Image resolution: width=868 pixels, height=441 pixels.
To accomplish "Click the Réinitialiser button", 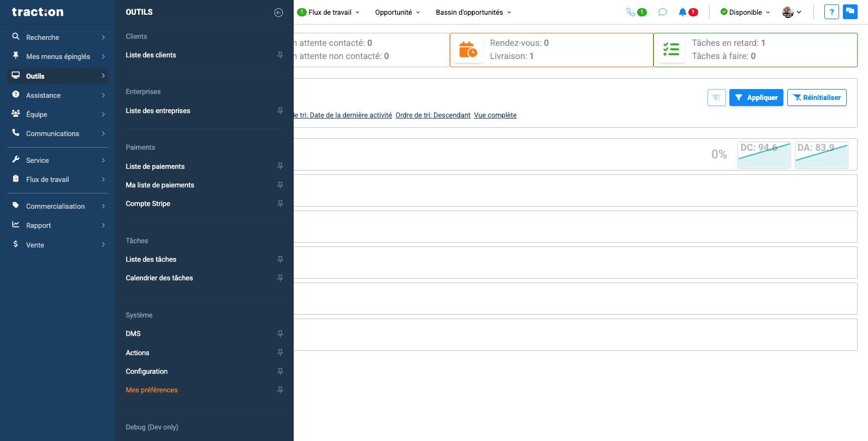I will [817, 97].
